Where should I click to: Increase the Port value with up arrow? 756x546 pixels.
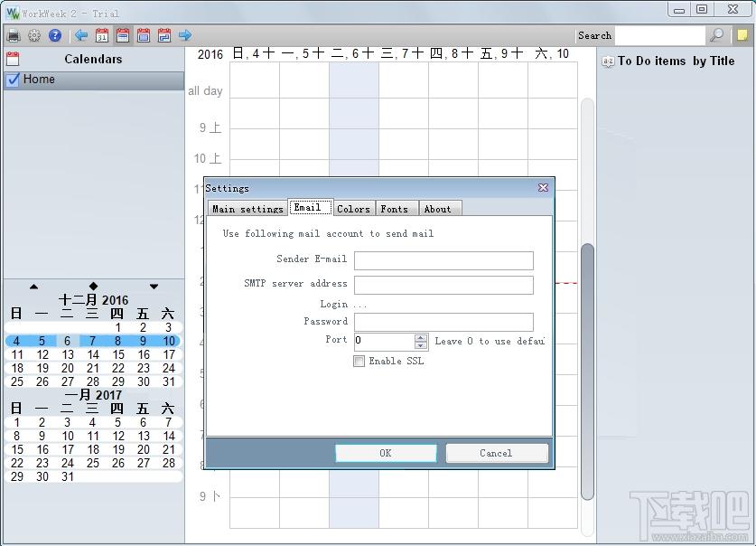point(420,338)
